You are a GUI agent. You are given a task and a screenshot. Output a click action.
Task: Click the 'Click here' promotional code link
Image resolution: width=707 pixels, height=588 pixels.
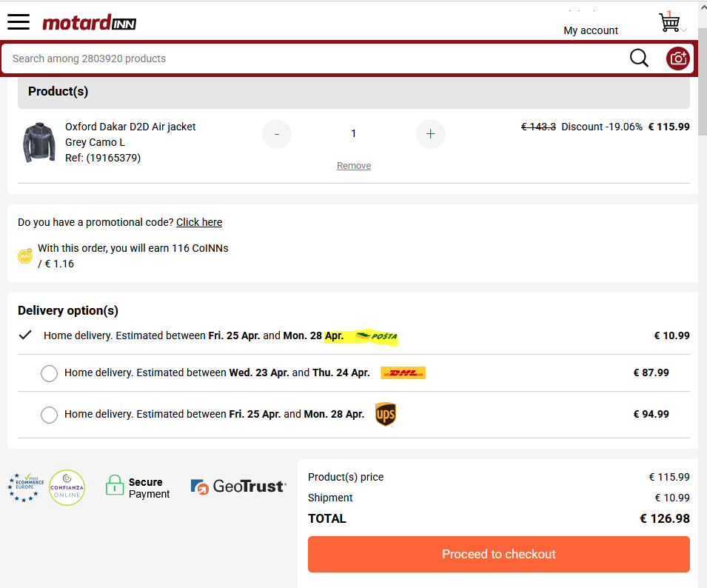click(x=199, y=222)
